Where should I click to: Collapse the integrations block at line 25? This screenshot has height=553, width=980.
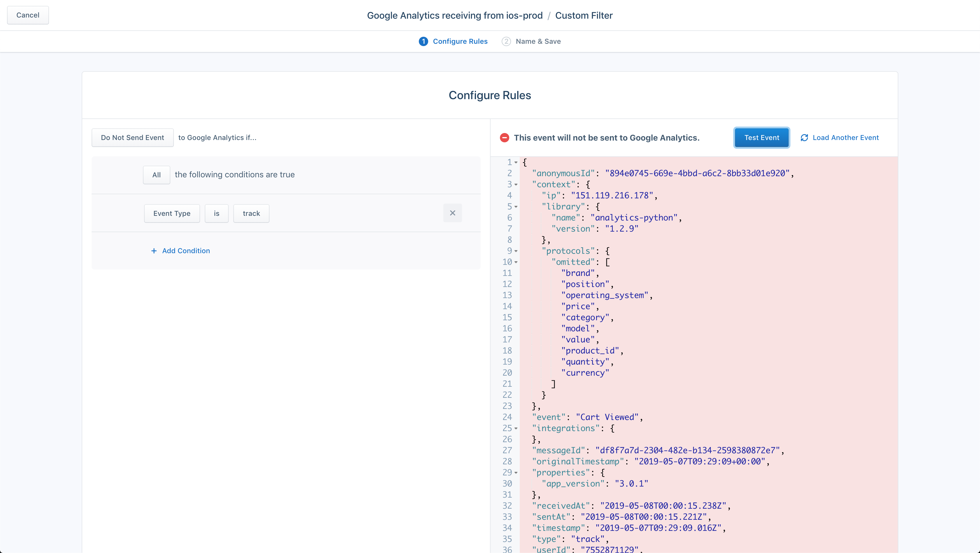[x=516, y=428]
